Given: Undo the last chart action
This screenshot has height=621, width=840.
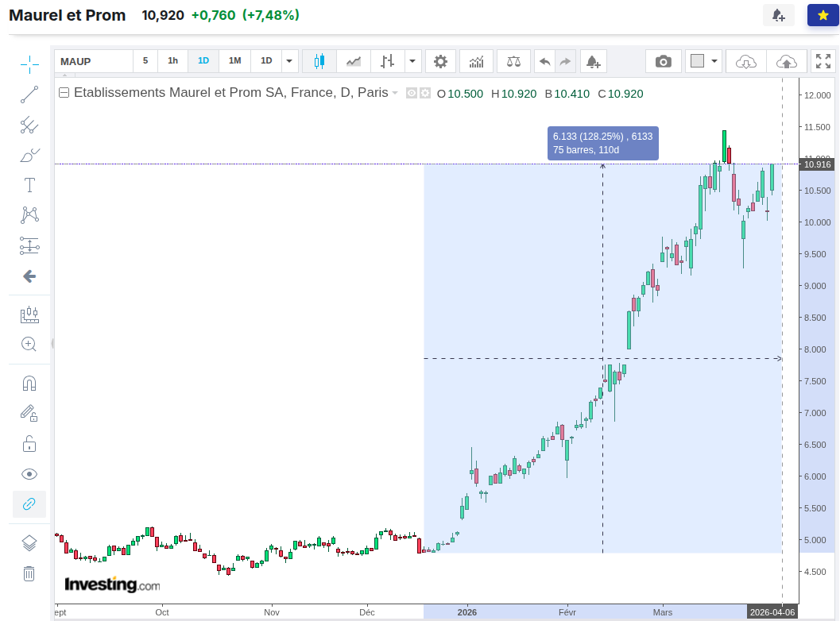Looking at the screenshot, I should pyautogui.click(x=545, y=62).
